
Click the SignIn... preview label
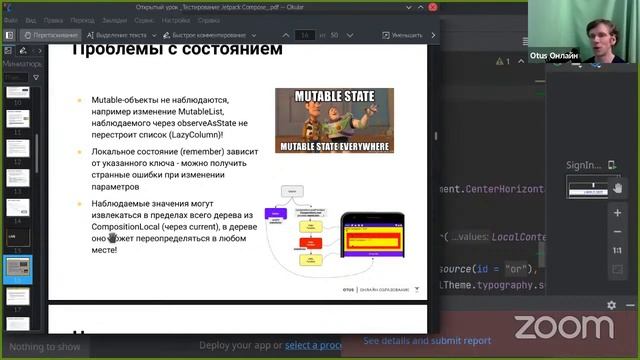pyautogui.click(x=583, y=165)
